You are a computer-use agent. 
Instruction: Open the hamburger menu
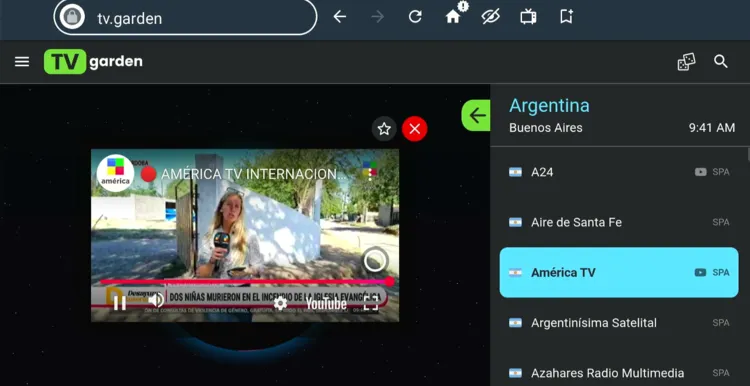click(x=22, y=62)
